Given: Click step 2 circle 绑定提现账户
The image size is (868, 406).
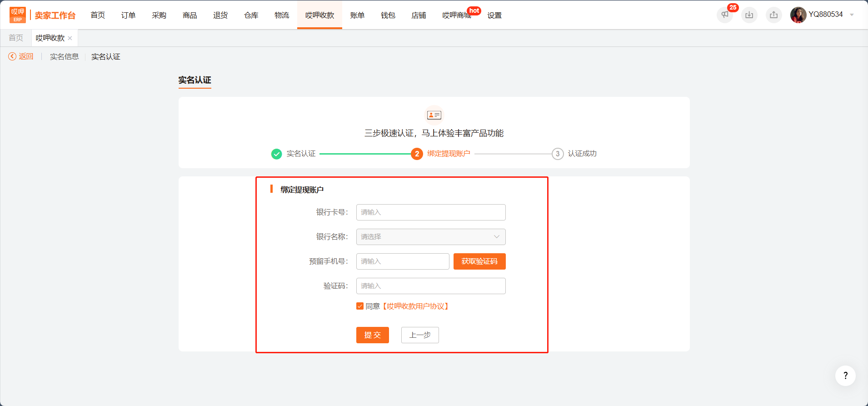Looking at the screenshot, I should tap(417, 154).
